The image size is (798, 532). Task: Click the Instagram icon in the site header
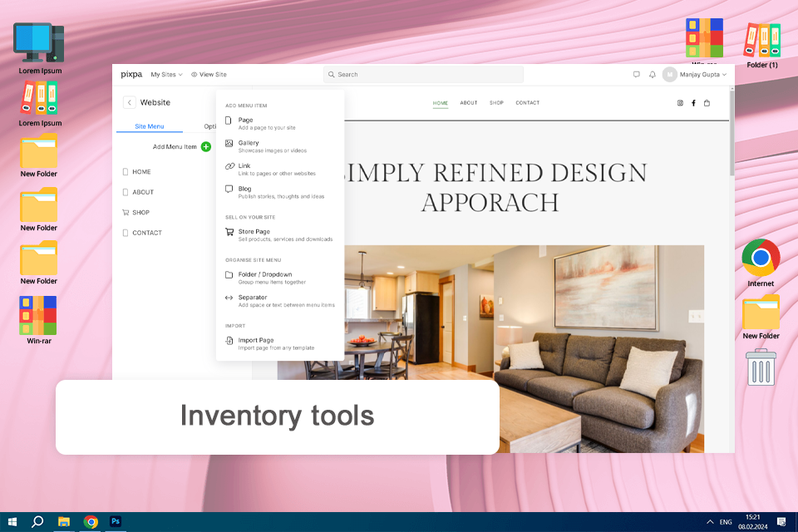[x=680, y=103]
